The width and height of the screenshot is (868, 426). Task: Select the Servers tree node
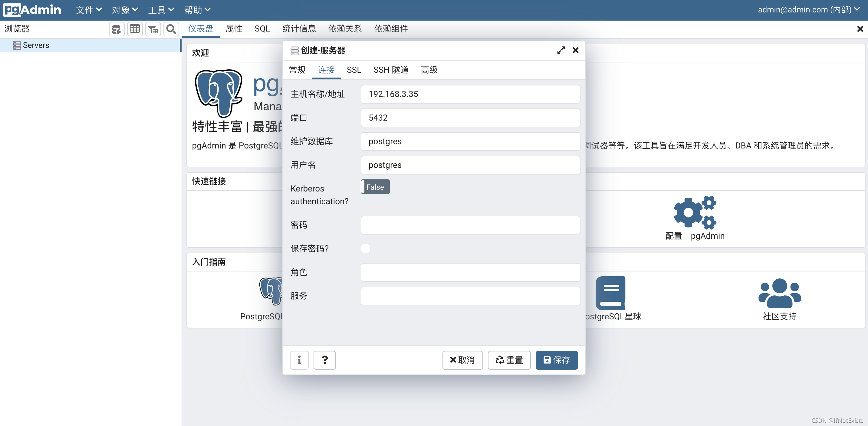coord(36,45)
